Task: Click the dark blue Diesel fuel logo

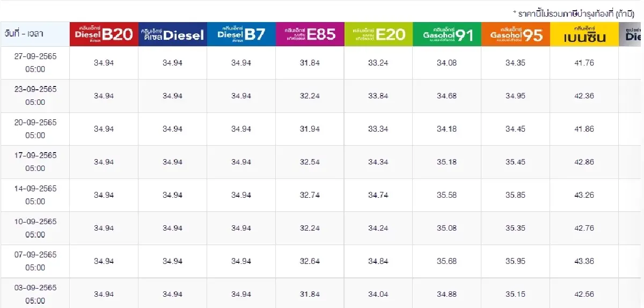Action: coord(172,34)
